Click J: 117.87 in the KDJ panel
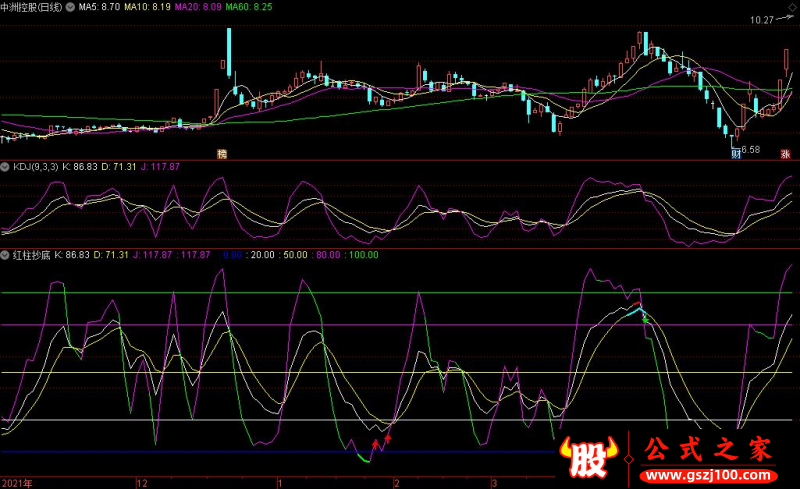Viewport: 800px width, 489px height. 160,167
